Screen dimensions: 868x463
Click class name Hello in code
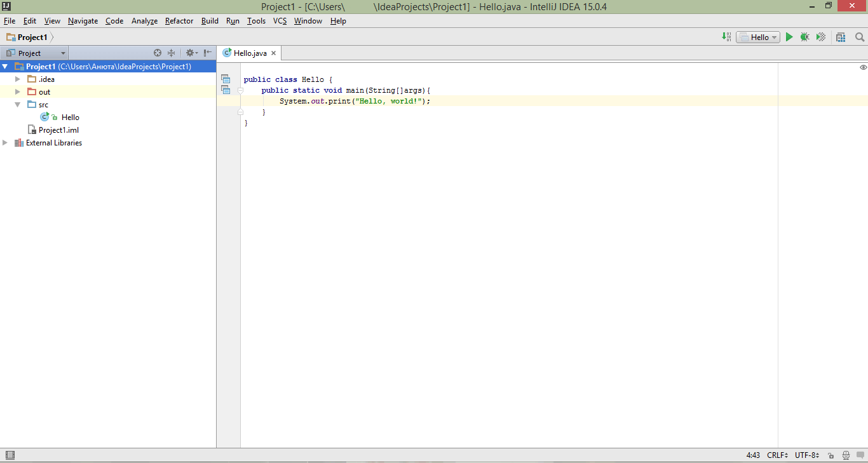point(313,79)
